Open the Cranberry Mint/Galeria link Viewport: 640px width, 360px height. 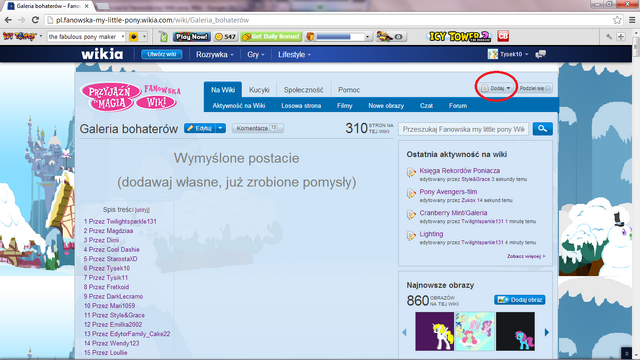coord(453,213)
